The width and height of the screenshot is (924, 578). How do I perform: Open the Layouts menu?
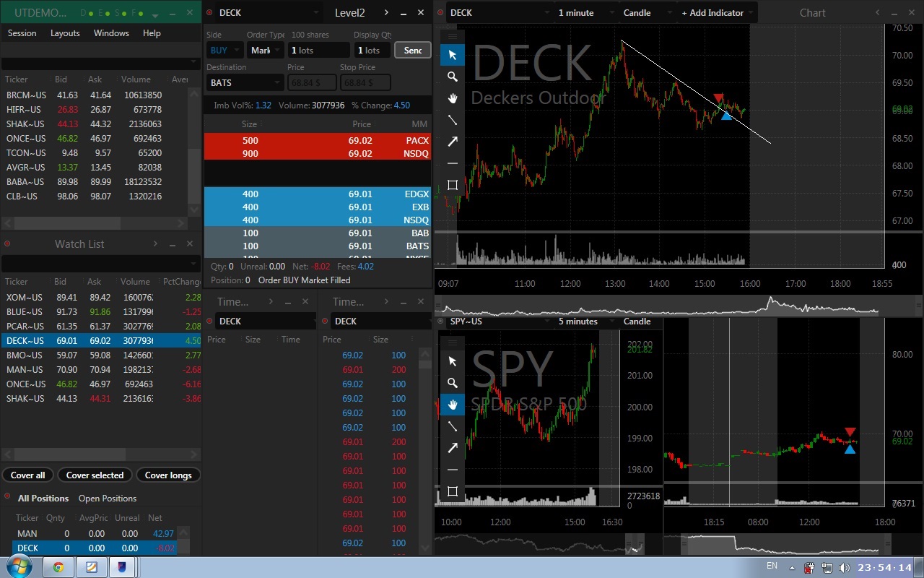(x=65, y=33)
